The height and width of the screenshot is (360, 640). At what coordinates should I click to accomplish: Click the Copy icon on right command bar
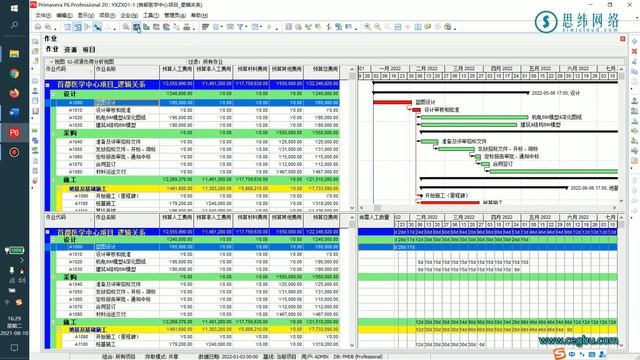pos(634,71)
